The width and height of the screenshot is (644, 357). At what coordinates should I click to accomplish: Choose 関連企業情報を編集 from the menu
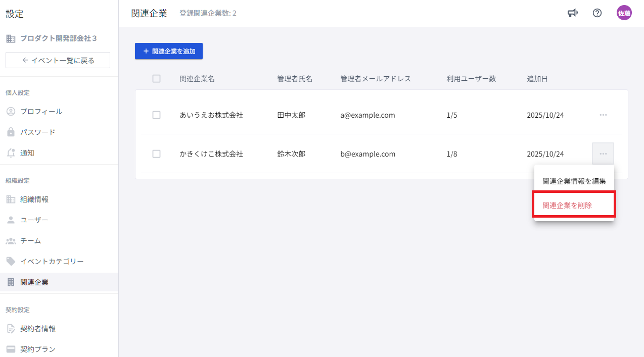[x=574, y=181]
